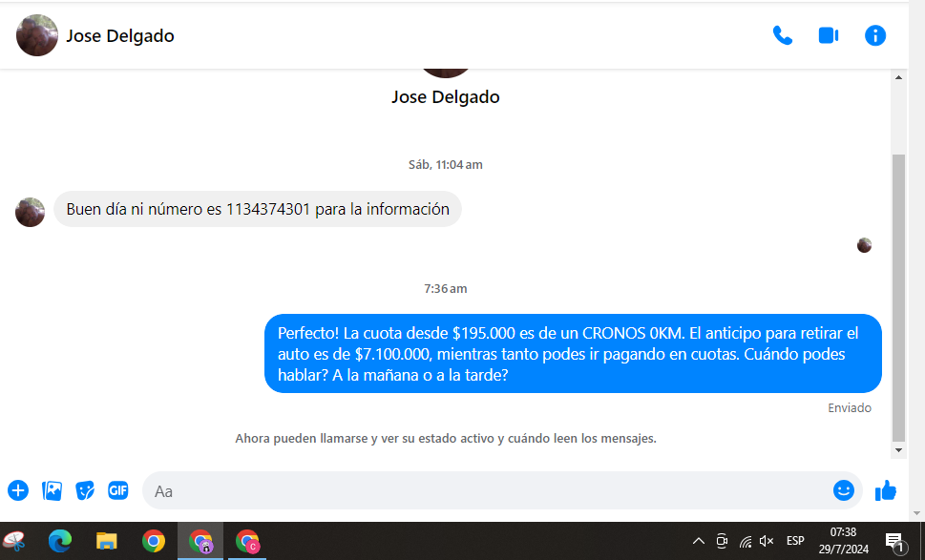Send a thumbs-up like
The image size is (925, 560).
point(886,490)
